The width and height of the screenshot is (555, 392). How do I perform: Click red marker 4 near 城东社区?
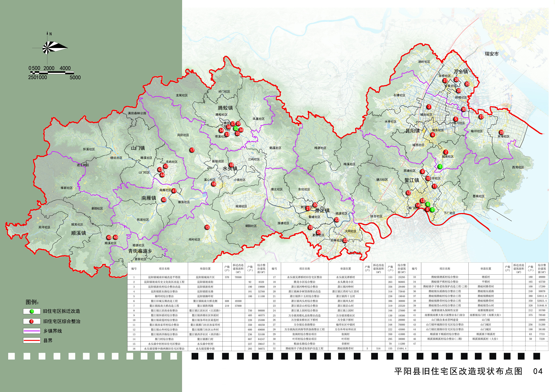[x=433, y=135]
